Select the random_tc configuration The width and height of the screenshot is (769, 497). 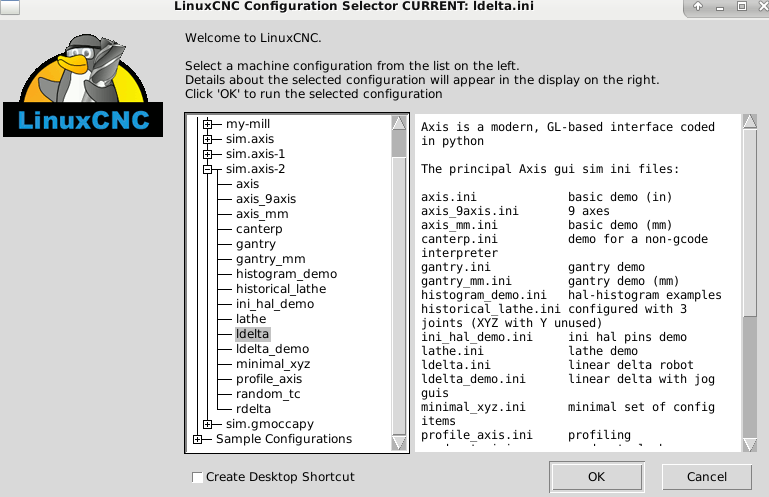268,394
